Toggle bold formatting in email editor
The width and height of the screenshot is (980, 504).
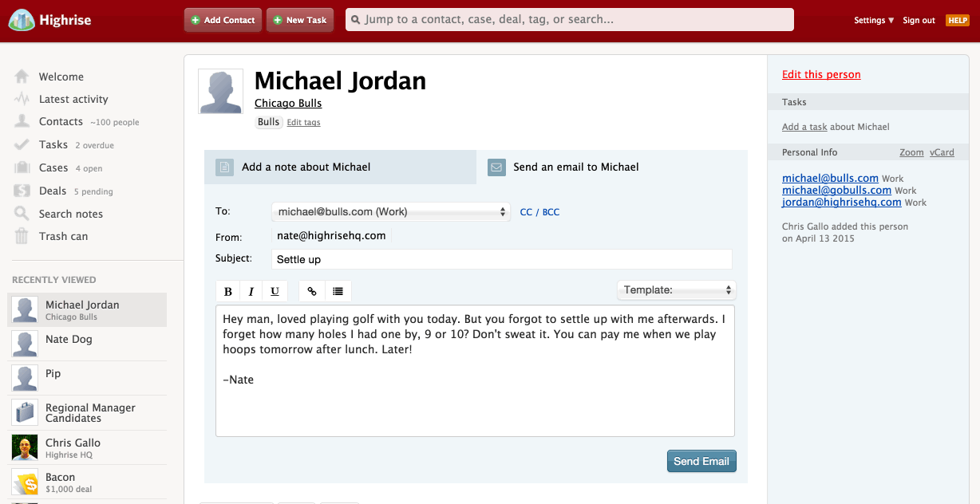point(228,291)
